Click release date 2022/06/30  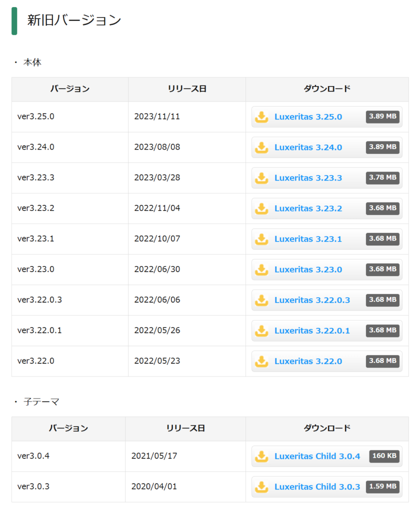tap(157, 269)
